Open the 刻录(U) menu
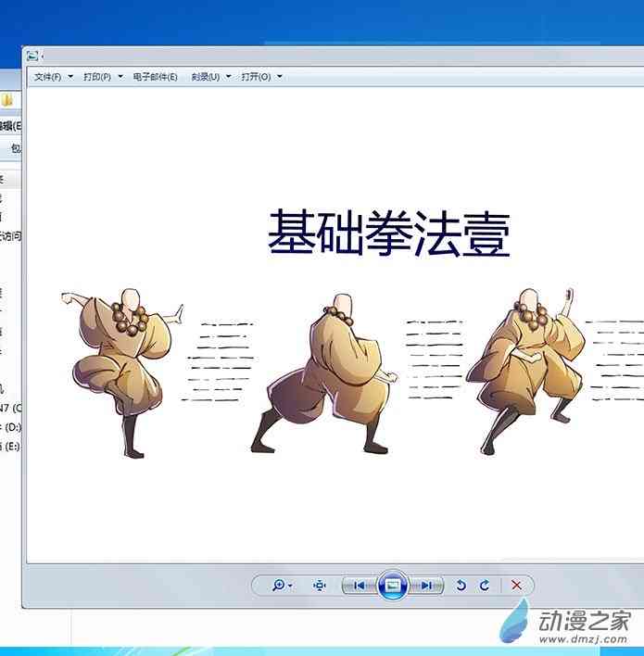 pyautogui.click(x=206, y=77)
